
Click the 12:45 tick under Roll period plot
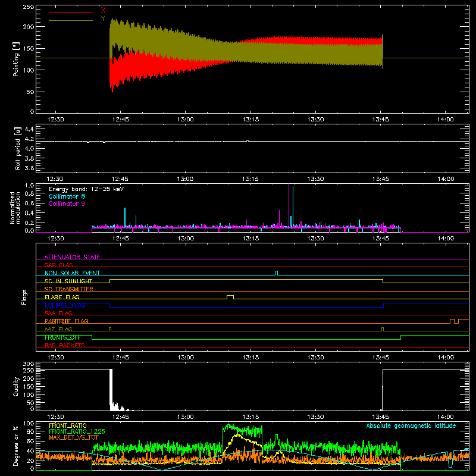pos(120,179)
